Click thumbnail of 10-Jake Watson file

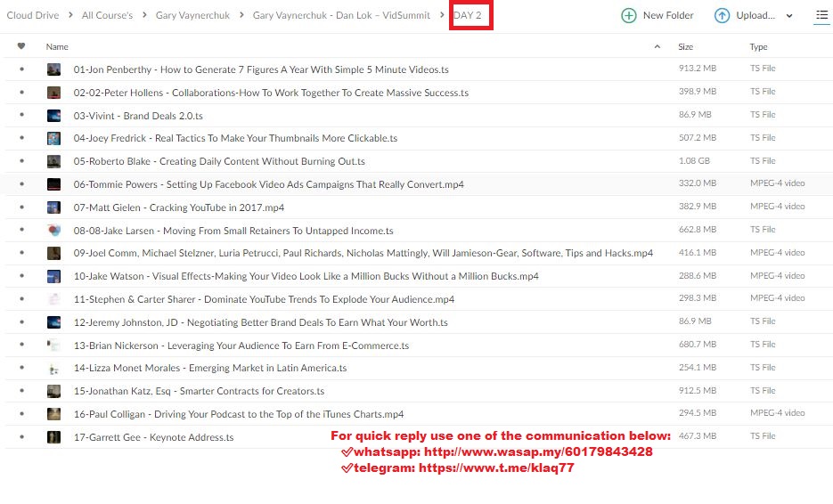53,276
